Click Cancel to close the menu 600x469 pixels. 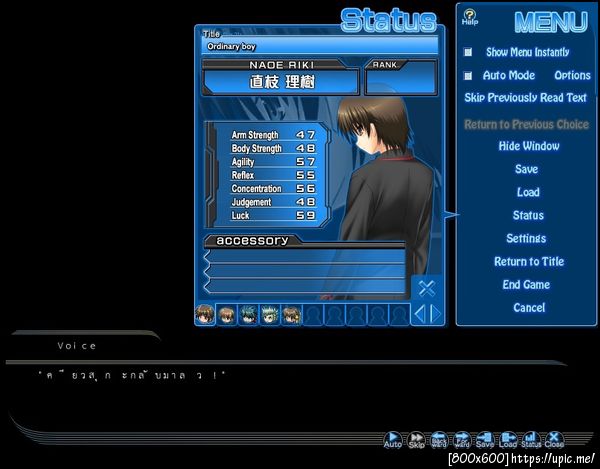[x=529, y=308]
